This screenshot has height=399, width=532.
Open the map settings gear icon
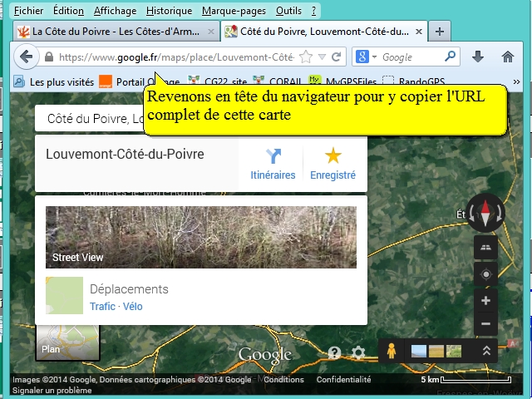[358, 352]
